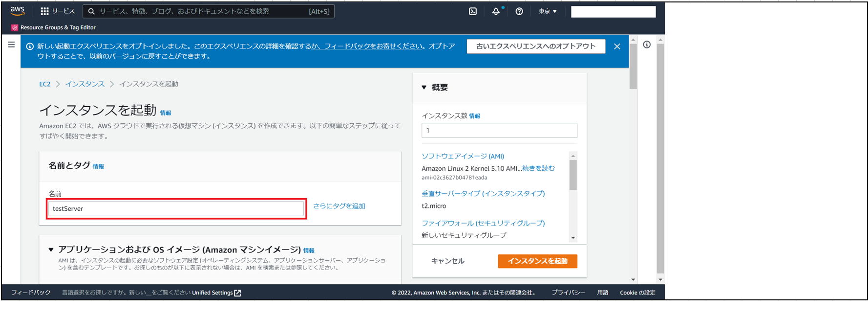Click フィードバック in the footer
868x317 pixels.
(x=31, y=293)
